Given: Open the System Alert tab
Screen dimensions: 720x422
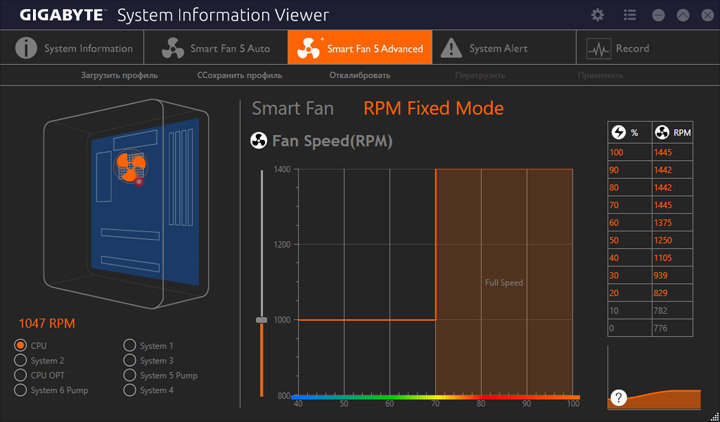Looking at the screenshot, I should (504, 48).
